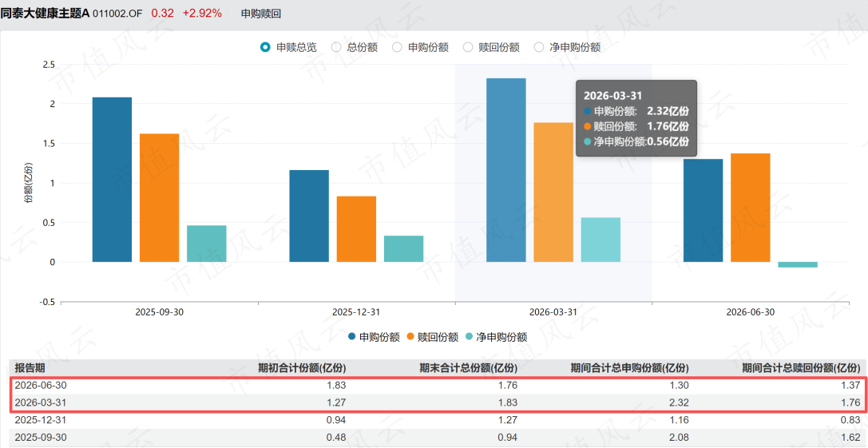Click tooltip value 2.32亿份
Image resolution: width=868 pixels, height=448 pixels.
point(668,110)
